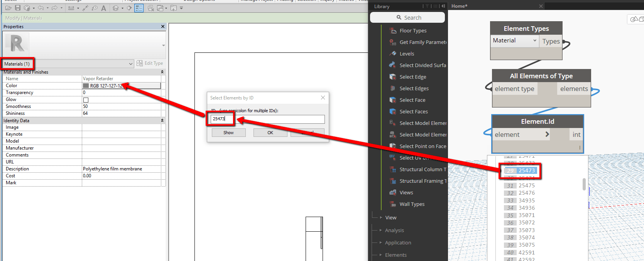Click the Transparency value field
Image resolution: width=644 pixels, height=261 pixels.
coord(122,93)
